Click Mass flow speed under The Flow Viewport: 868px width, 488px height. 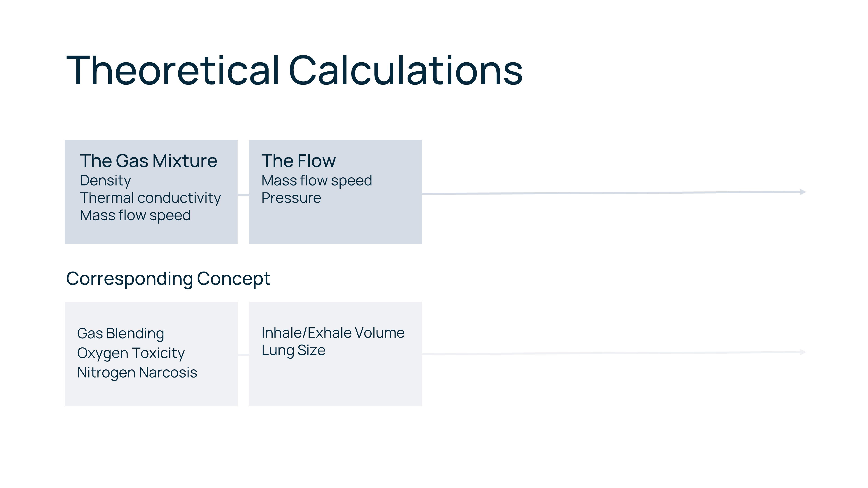click(x=317, y=181)
